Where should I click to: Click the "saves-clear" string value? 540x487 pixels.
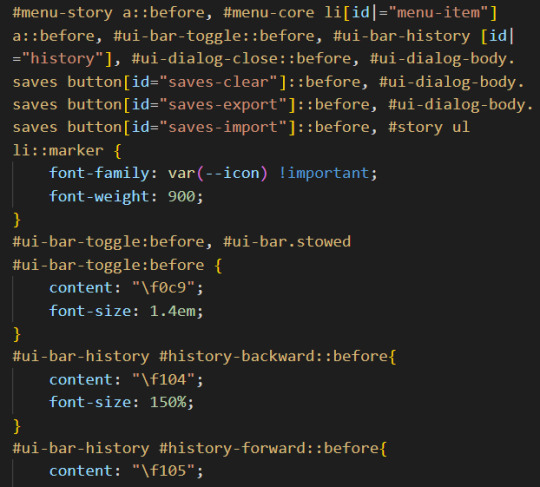(x=218, y=82)
